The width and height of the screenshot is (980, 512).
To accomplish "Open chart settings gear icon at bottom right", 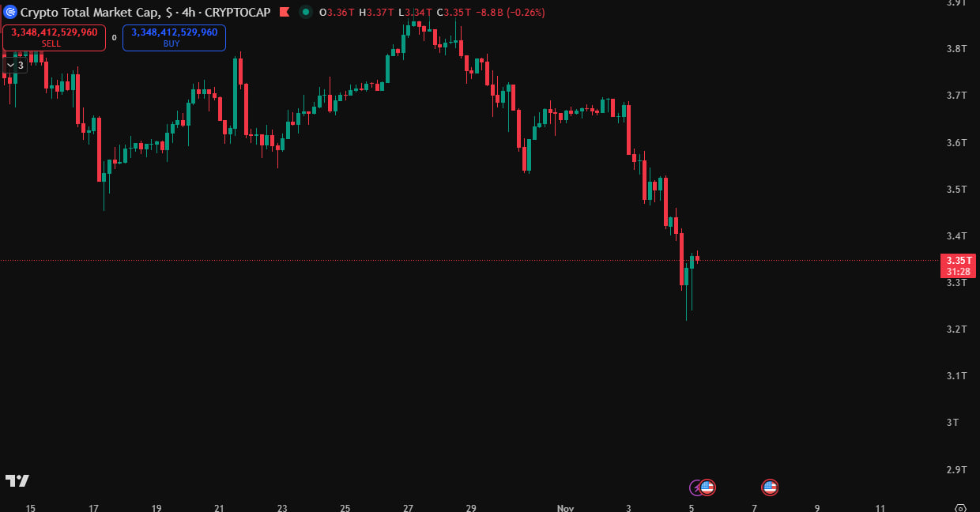I will [x=961, y=508].
